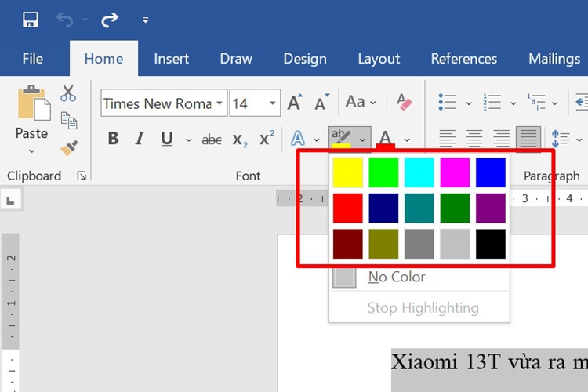Click the Undo arrow icon
Viewport: 588px width, 392px height.
click(x=65, y=20)
